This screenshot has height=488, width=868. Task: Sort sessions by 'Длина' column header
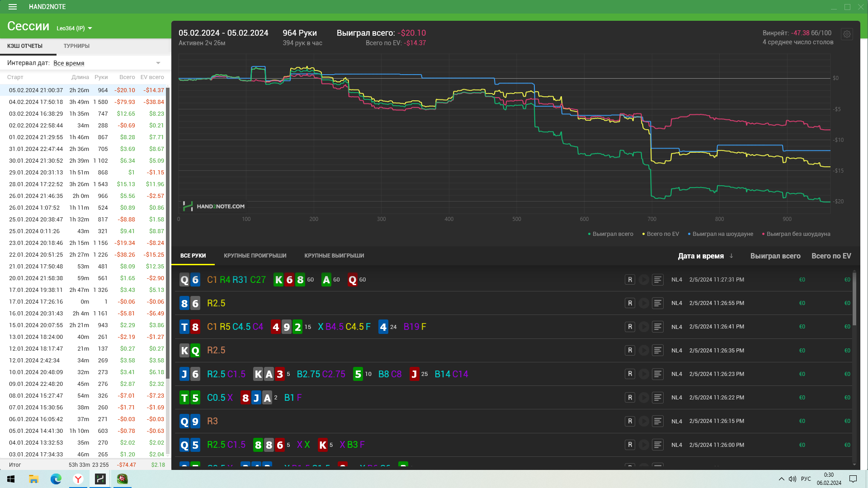click(x=80, y=77)
